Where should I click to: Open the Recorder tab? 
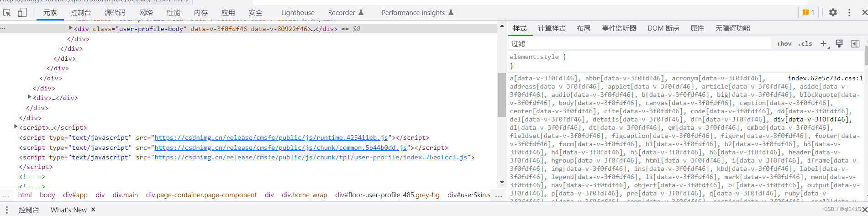[x=346, y=13]
